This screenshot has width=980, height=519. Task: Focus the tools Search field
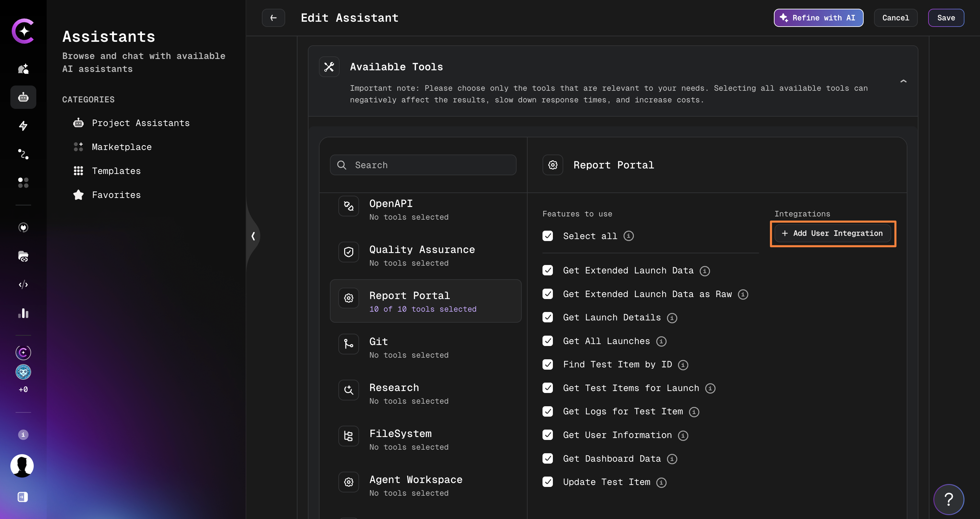[423, 165]
